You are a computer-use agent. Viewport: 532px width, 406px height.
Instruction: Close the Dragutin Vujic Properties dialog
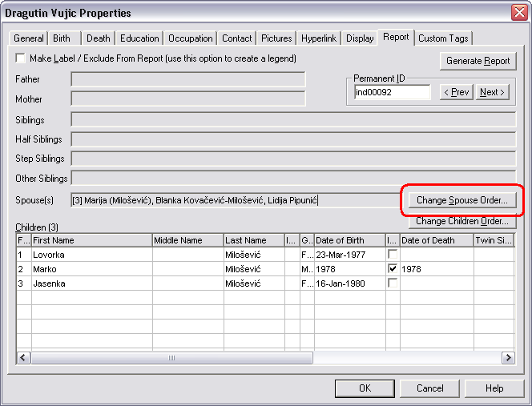click(x=518, y=13)
